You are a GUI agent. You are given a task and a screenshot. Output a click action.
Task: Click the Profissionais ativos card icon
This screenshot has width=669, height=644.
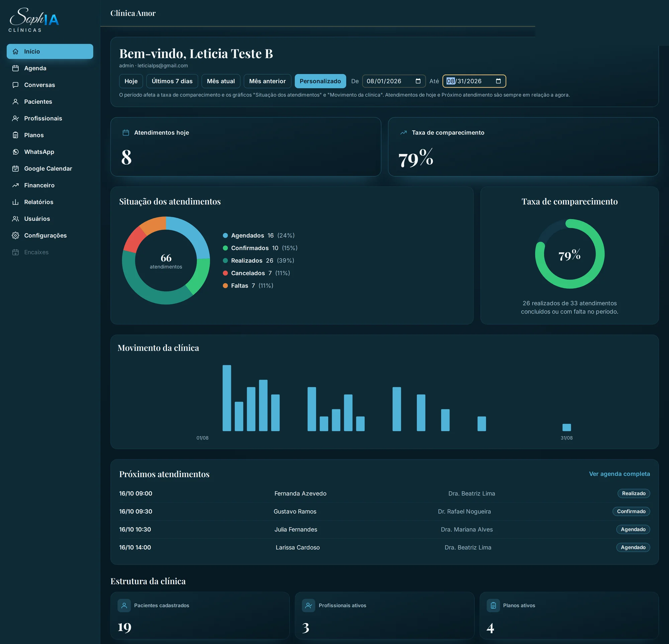308,606
